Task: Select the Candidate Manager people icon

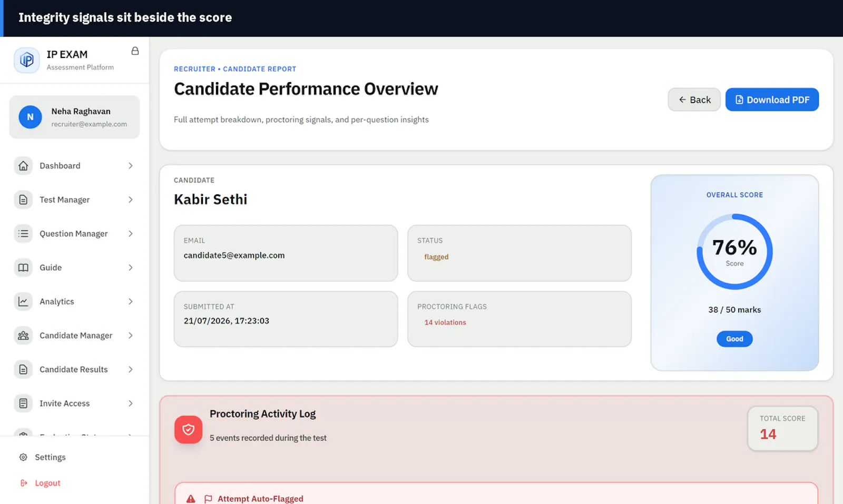Action: point(23,335)
